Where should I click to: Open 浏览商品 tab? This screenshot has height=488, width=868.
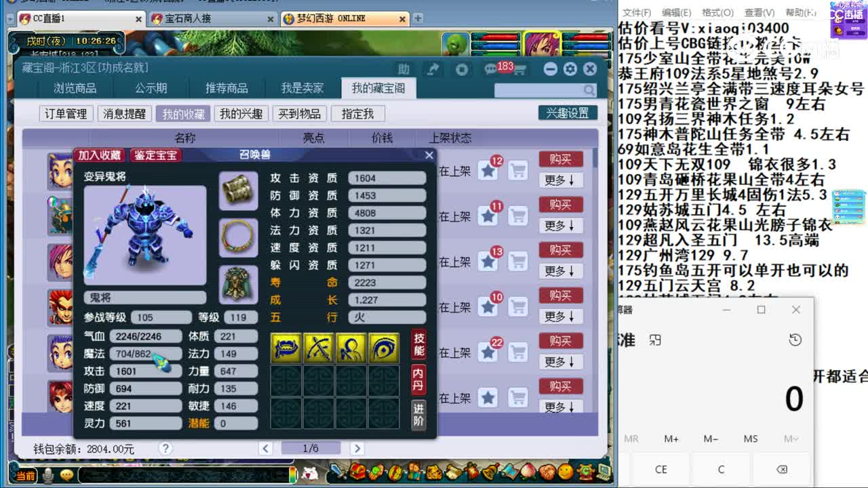[75, 88]
